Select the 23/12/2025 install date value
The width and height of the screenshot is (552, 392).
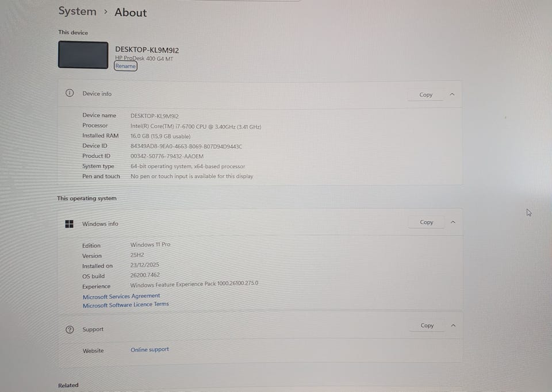(x=145, y=264)
